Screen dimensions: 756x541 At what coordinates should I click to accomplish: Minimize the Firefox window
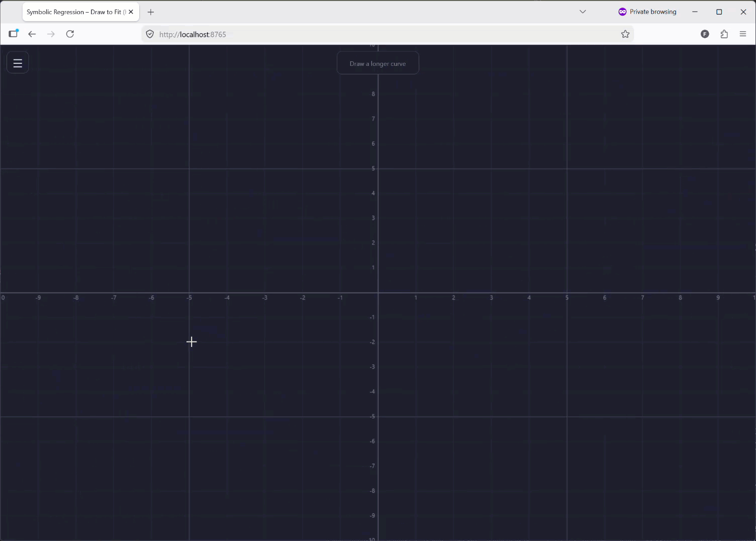[695, 12]
